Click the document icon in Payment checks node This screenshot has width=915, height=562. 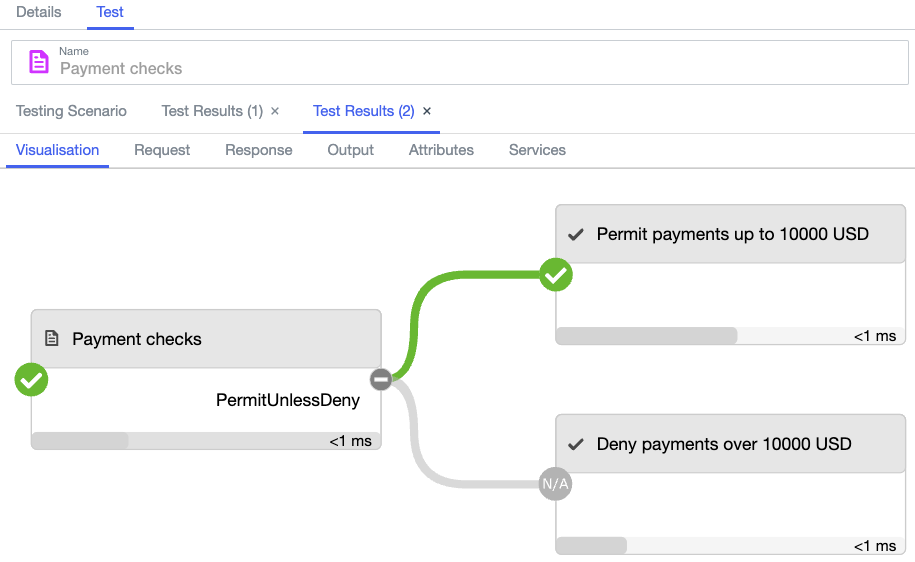tap(52, 338)
